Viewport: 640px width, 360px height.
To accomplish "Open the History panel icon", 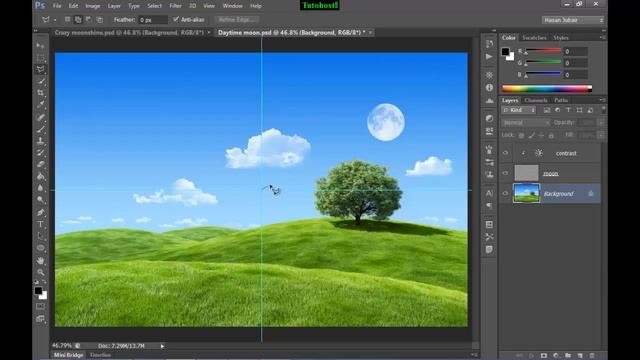I will point(489,44).
